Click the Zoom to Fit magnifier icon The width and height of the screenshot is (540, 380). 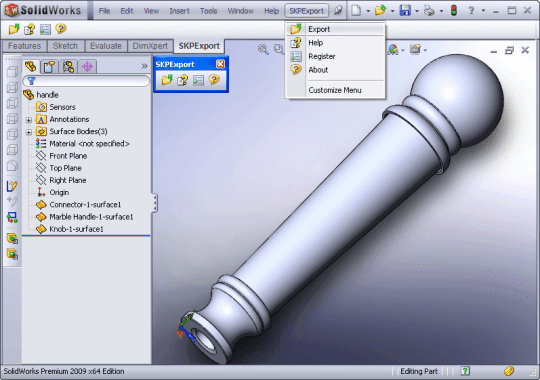pos(263,49)
